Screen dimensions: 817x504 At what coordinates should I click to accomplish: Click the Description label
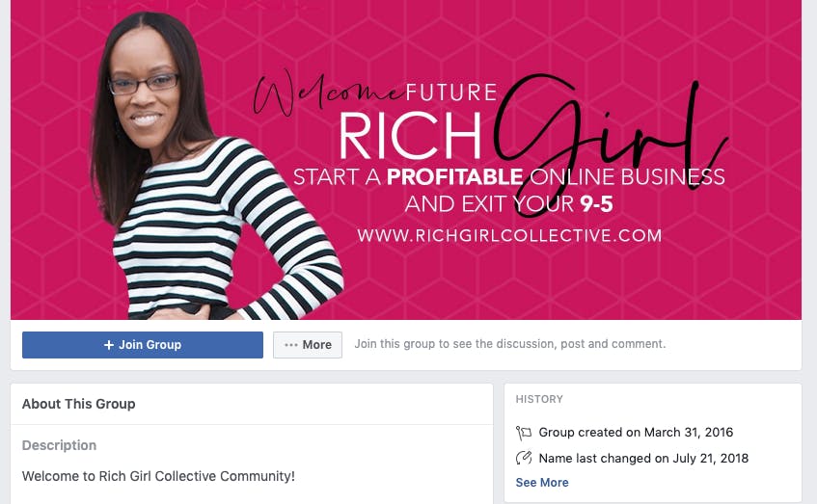[x=60, y=445]
